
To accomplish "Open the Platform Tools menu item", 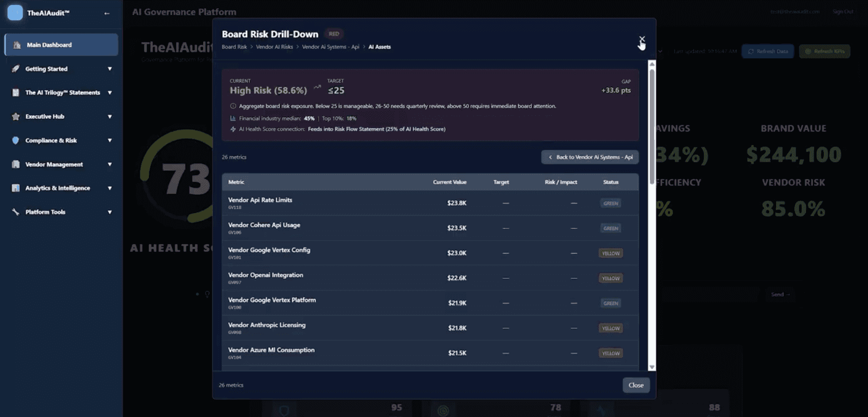I will 61,212.
